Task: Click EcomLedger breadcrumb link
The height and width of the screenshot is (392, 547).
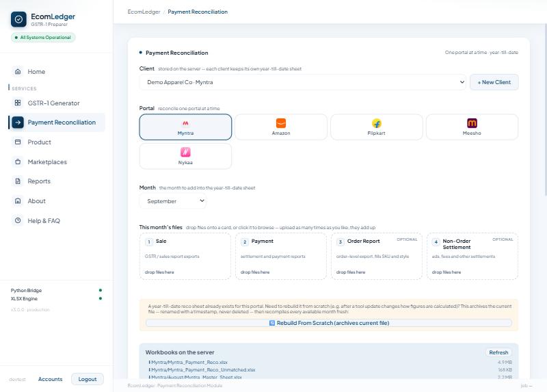Action: coord(144,12)
